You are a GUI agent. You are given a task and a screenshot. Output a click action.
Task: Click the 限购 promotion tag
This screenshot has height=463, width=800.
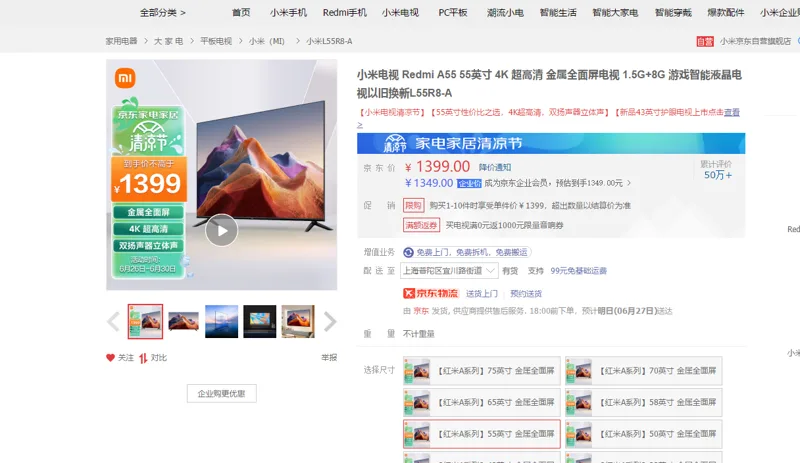click(413, 206)
